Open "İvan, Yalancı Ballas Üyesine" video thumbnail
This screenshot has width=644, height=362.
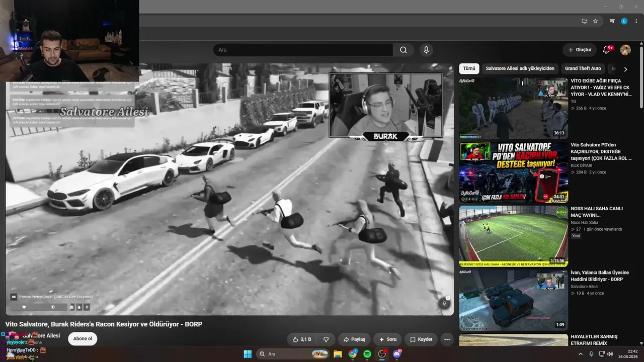click(x=513, y=300)
